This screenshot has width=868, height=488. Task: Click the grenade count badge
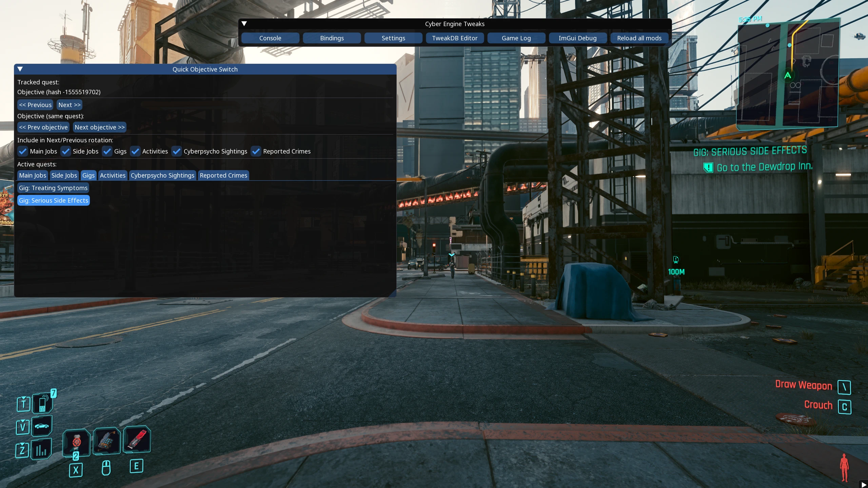[76, 456]
